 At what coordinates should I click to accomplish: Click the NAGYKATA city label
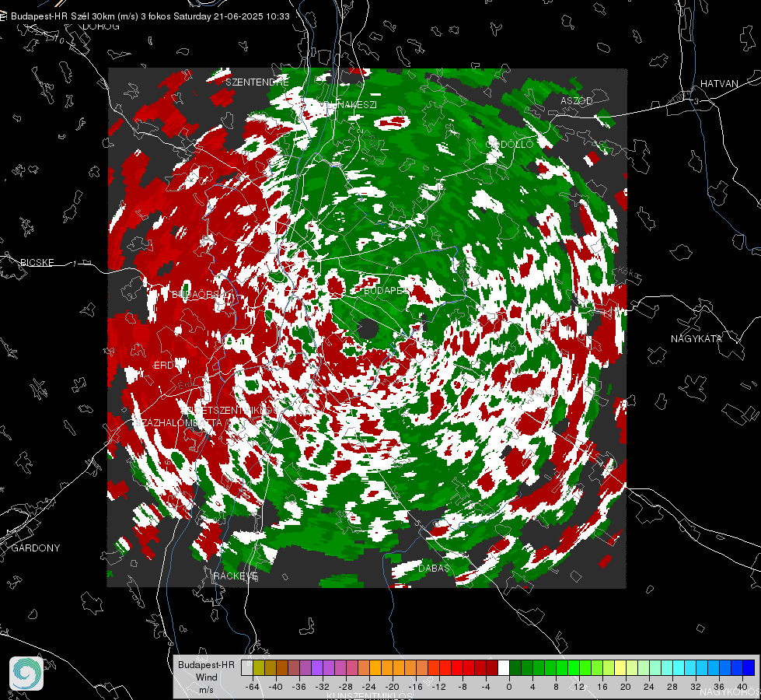(696, 338)
